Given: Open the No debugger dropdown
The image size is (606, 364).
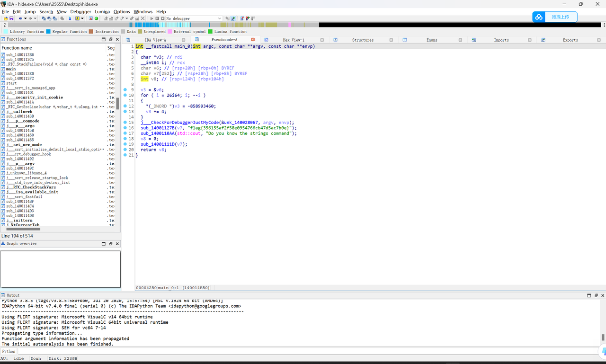Looking at the screenshot, I should pos(219,18).
